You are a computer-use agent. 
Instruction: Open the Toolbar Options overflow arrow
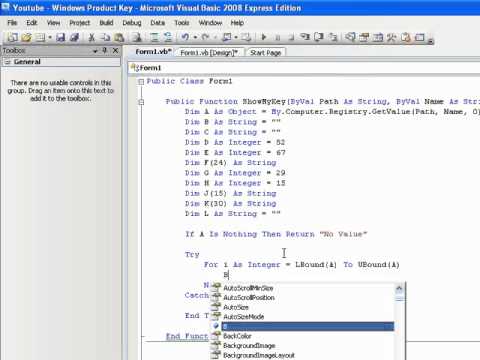tap(430, 41)
